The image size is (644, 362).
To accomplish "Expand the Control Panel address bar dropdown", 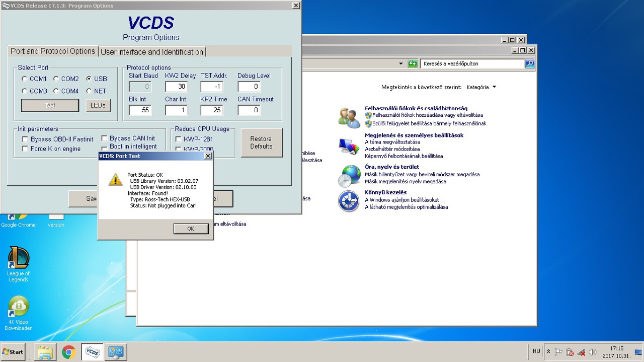I will [x=401, y=64].
